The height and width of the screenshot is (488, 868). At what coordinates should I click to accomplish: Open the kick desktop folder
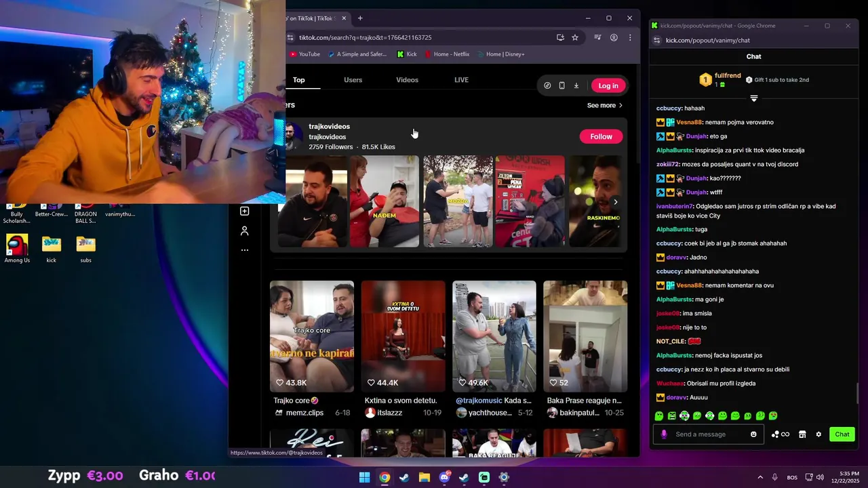tap(52, 249)
